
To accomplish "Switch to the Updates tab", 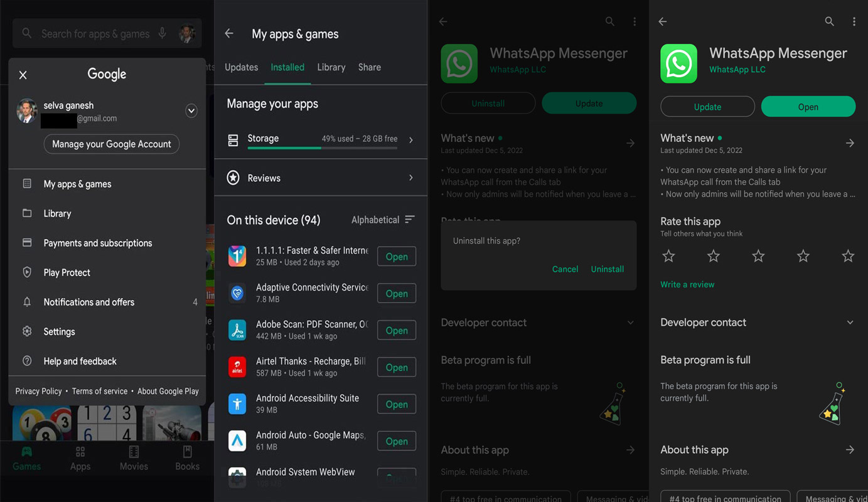I will [x=242, y=67].
